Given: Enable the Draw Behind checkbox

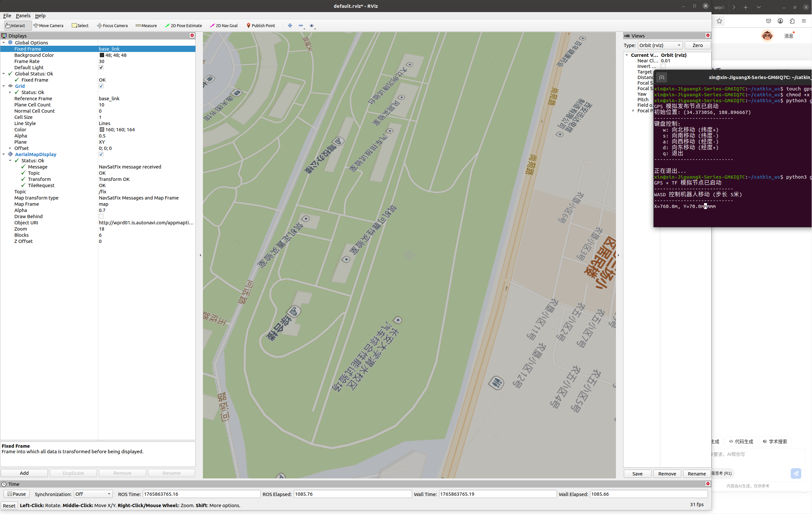Looking at the screenshot, I should tap(101, 216).
